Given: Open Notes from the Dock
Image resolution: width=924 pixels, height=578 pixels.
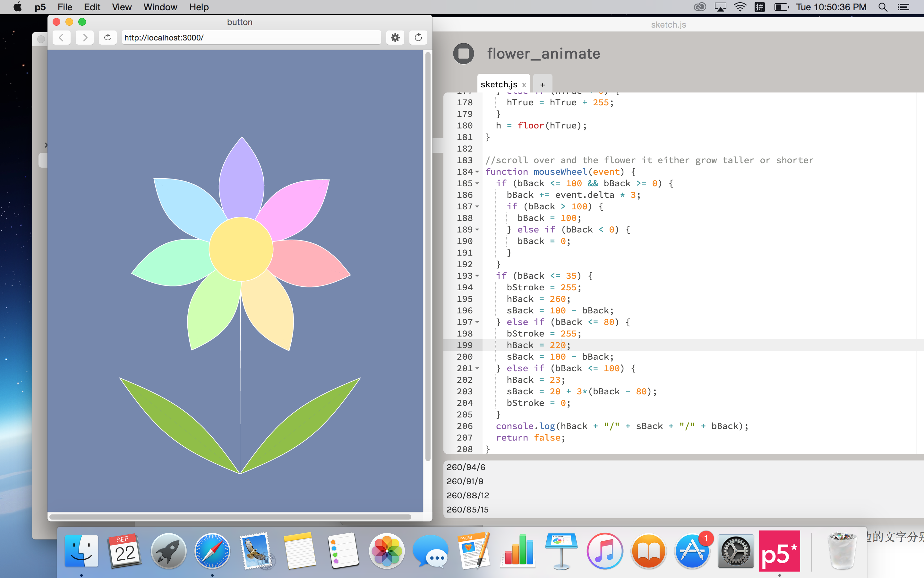Looking at the screenshot, I should (299, 551).
